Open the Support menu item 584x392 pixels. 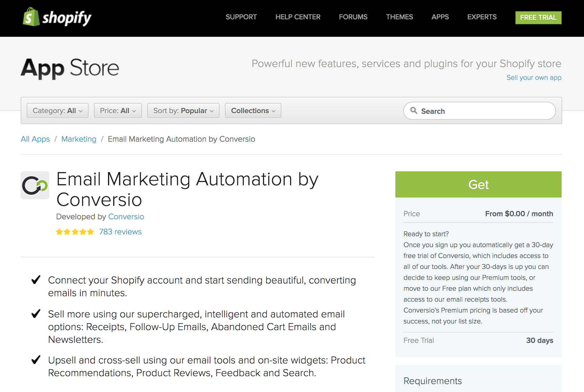[x=241, y=17]
